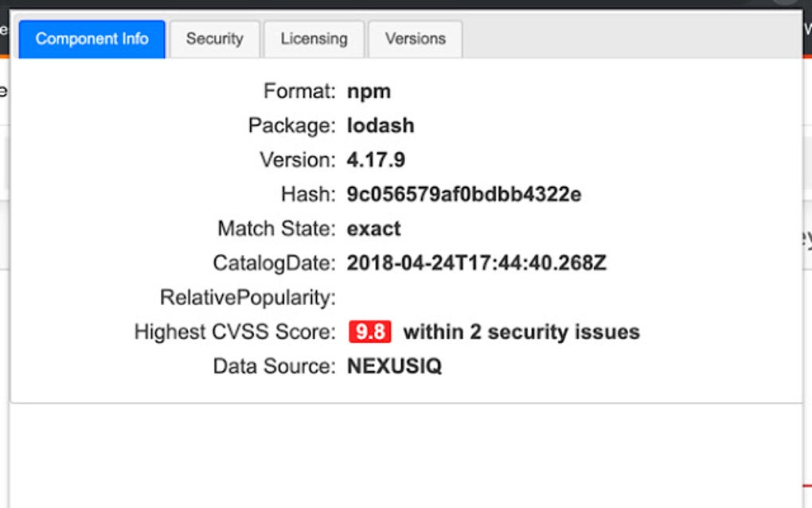Click the CatalogDate timestamp value
This screenshot has width=812, height=508.
[x=476, y=262]
